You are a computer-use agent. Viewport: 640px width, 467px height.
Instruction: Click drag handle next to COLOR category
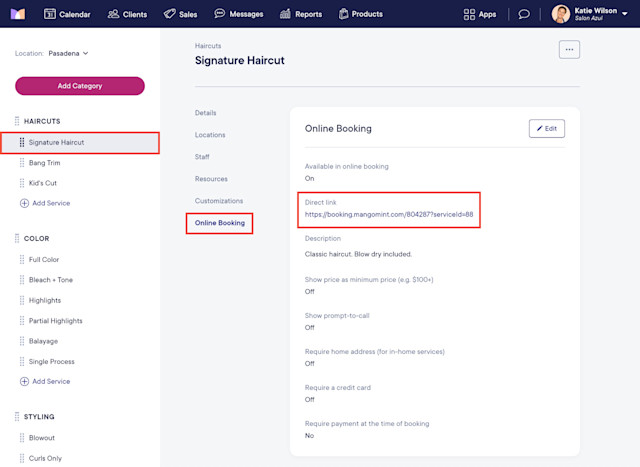pyautogui.click(x=17, y=238)
